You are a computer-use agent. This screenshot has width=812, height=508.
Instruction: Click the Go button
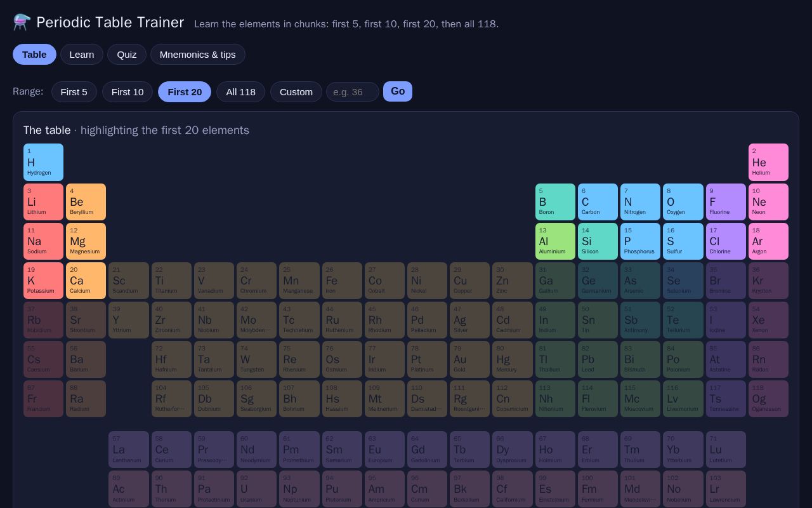pyautogui.click(x=398, y=91)
